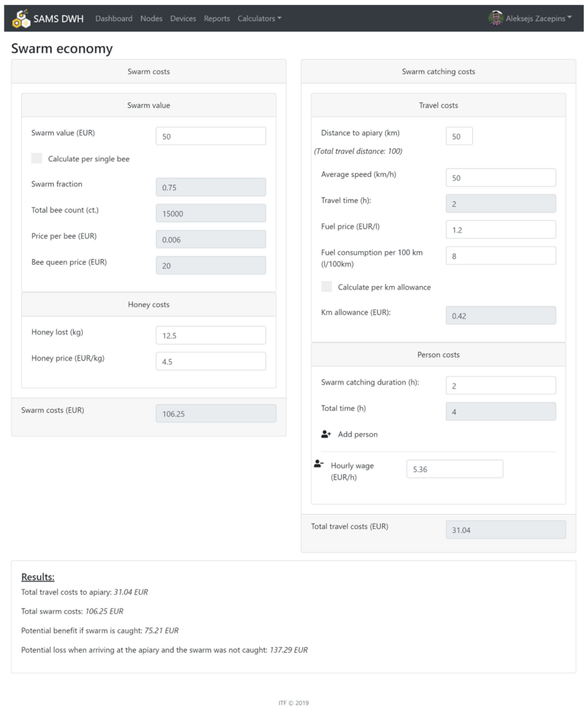This screenshot has width=588, height=708.
Task: Expand the Calculators dropdown menu
Action: (260, 18)
